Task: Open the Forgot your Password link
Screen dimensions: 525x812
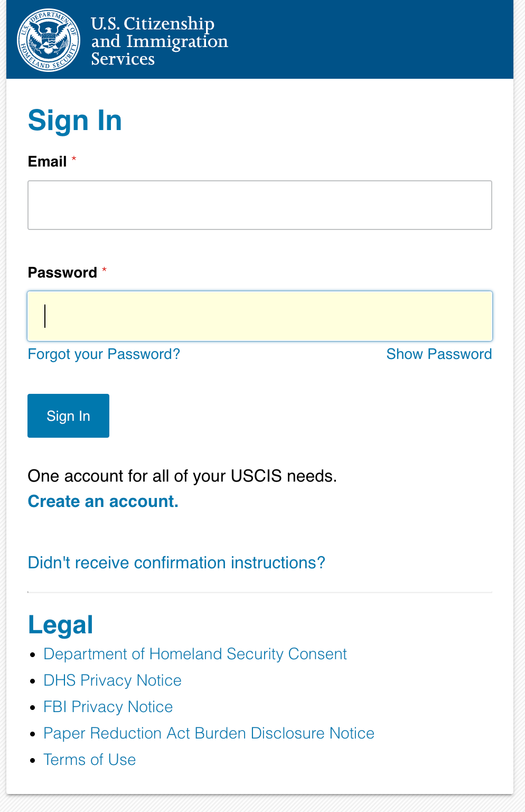Action: (104, 354)
